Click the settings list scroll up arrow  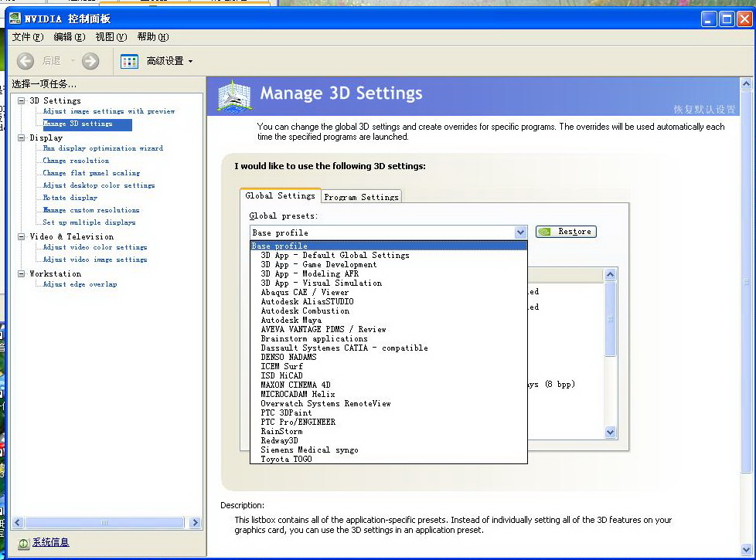pyautogui.click(x=611, y=275)
